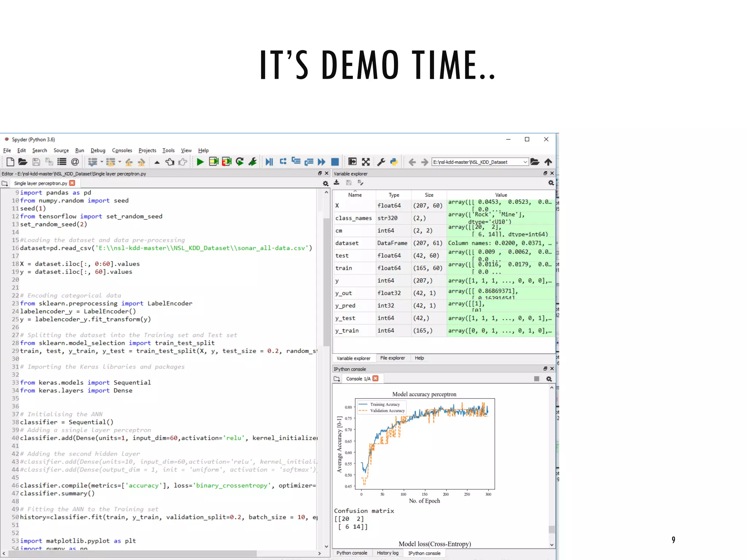Expand working directory path dropdown
Screen dimensions: 747x560
(525, 162)
